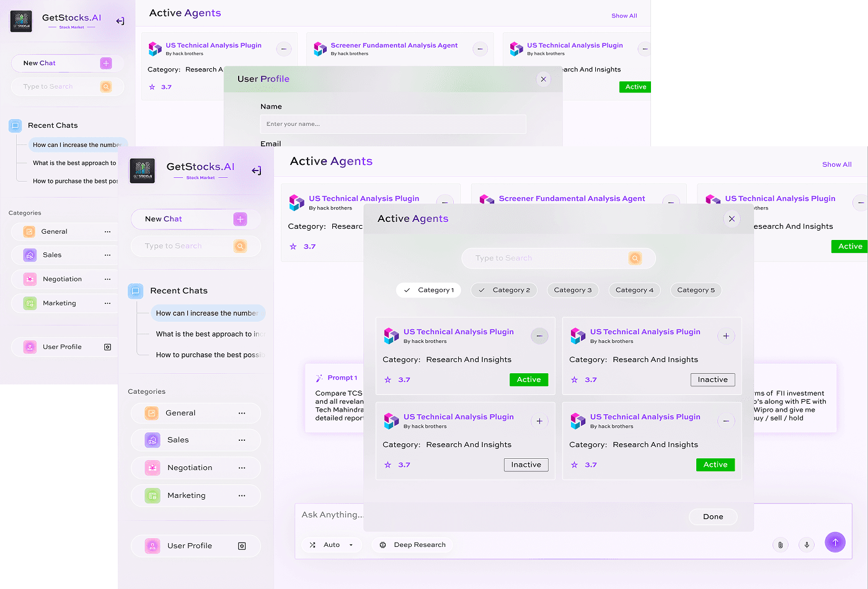The image size is (868, 589).
Task: Close the Active Agents dialog
Action: tap(732, 219)
